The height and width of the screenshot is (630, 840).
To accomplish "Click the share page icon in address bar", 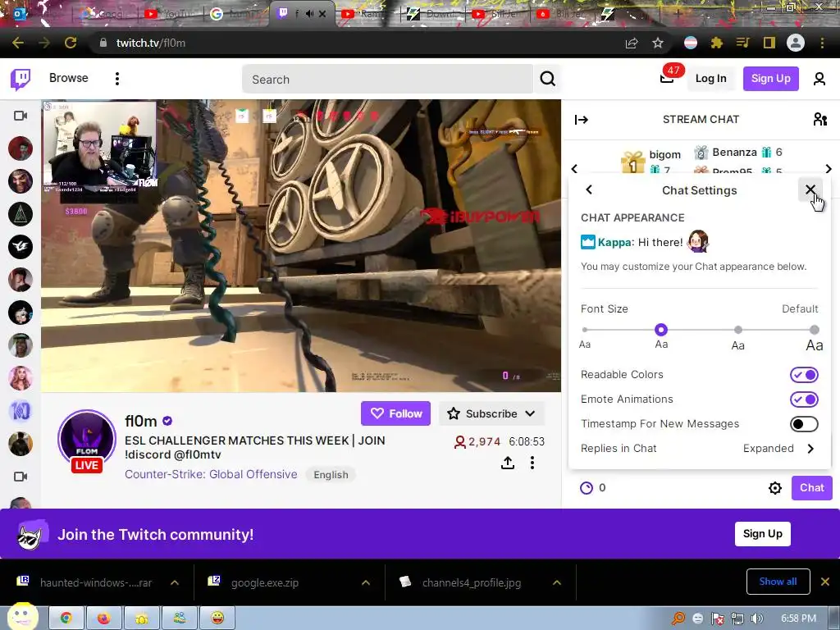I will 632,43.
